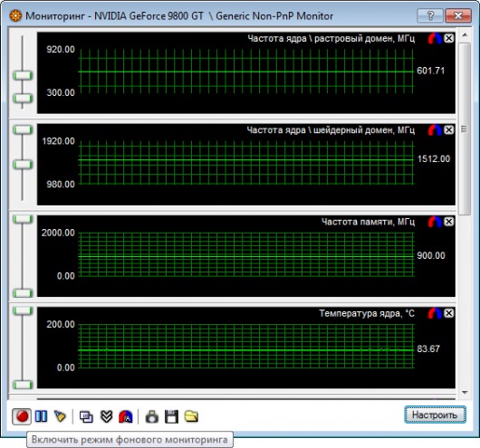
Task: Click the monitoring window title bar gear icon
Action: click(x=15, y=15)
